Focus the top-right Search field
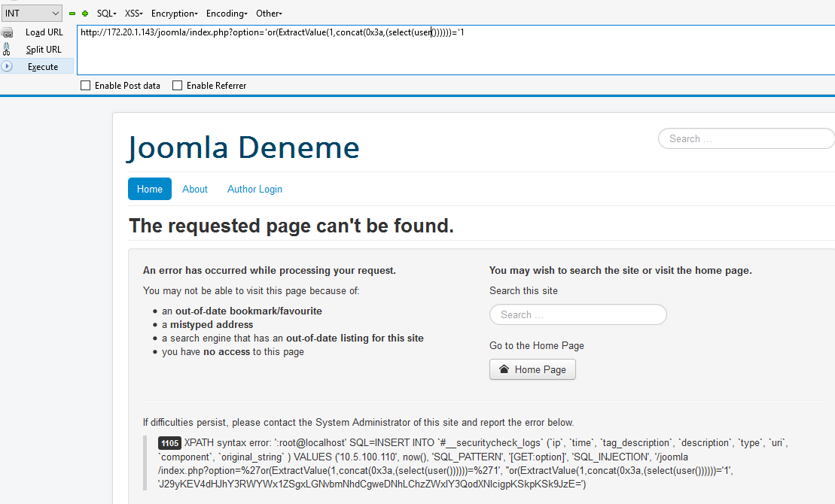835x504 pixels. coord(746,138)
